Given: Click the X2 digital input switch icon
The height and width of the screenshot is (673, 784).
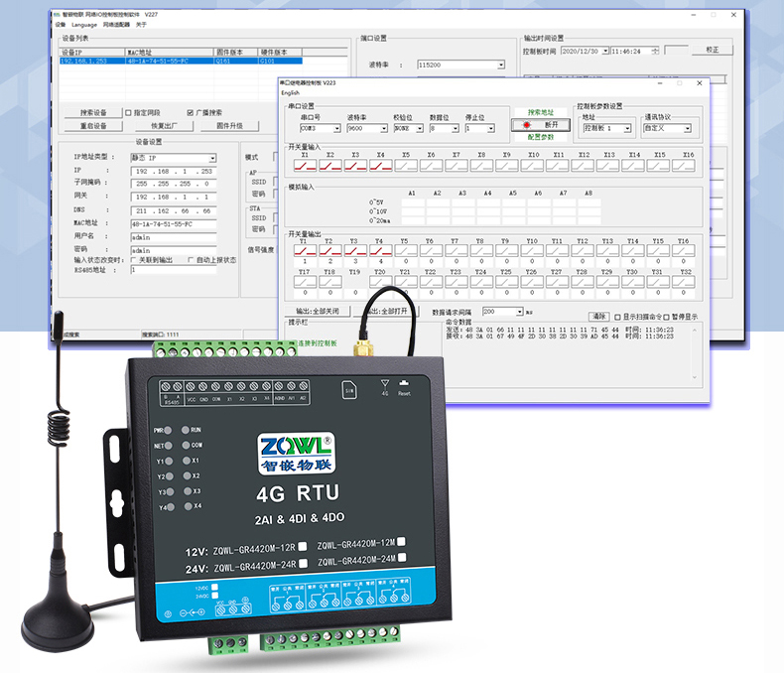Looking at the screenshot, I should click(x=328, y=166).
